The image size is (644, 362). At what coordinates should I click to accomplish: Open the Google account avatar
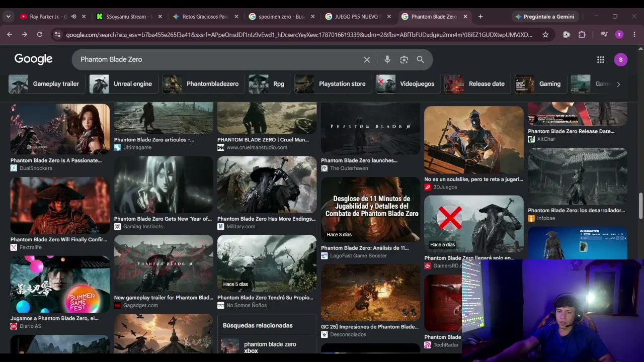[x=621, y=60]
